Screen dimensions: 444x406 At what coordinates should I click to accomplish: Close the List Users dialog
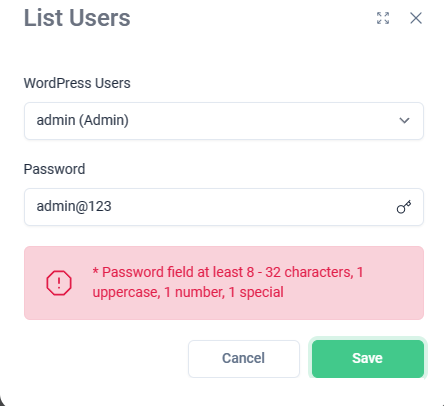[416, 18]
